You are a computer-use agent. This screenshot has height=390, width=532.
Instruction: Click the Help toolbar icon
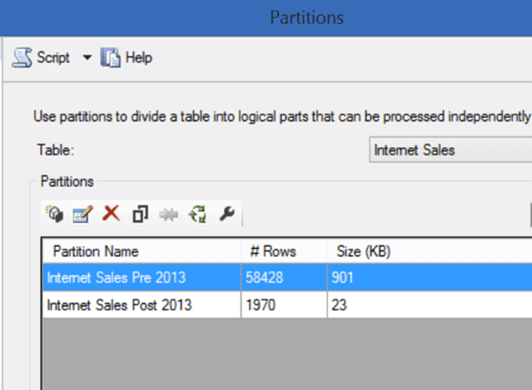[110, 57]
